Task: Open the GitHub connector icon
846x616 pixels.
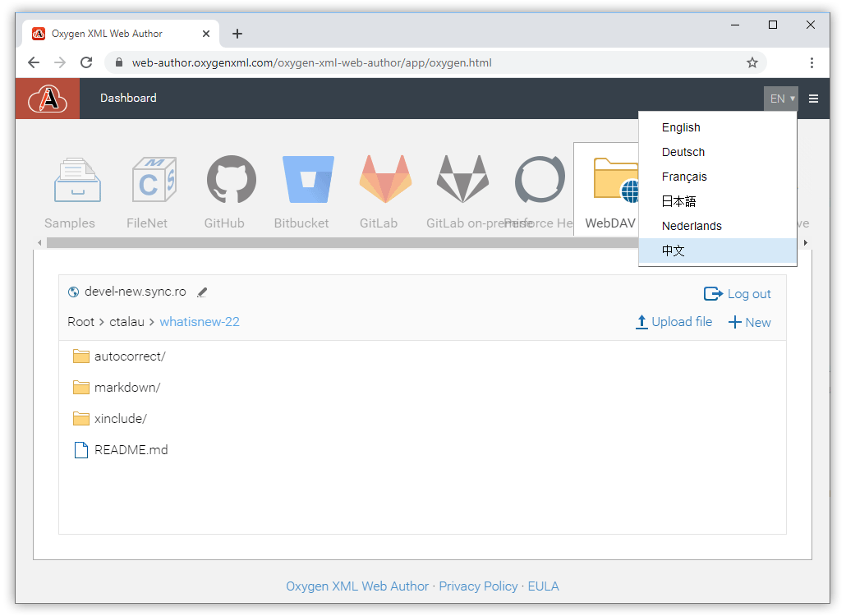Action: coord(232,180)
